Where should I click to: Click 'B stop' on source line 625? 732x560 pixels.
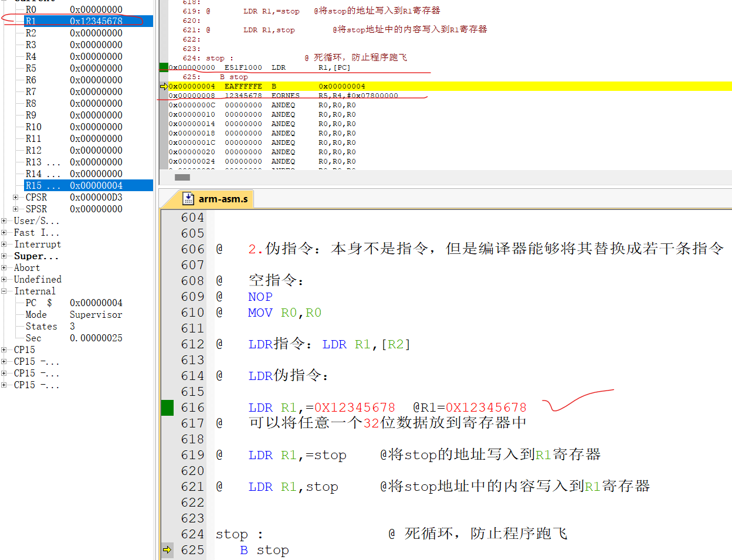coord(265,550)
